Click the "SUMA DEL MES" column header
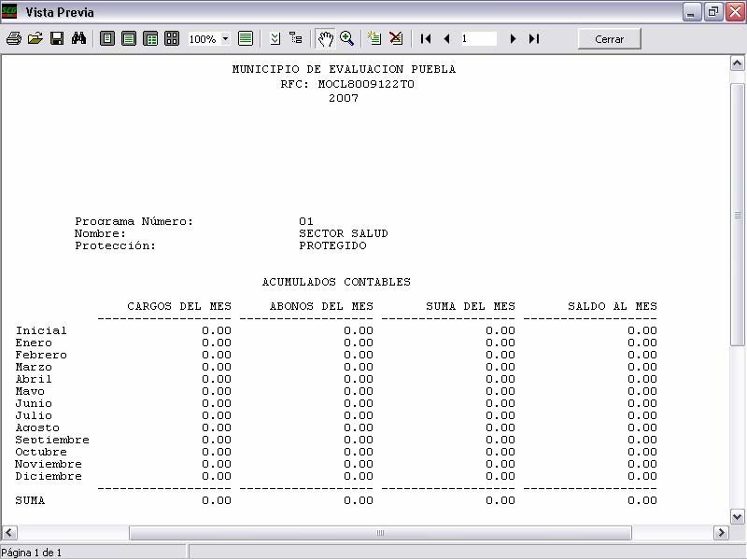This screenshot has width=747, height=560. (x=471, y=306)
